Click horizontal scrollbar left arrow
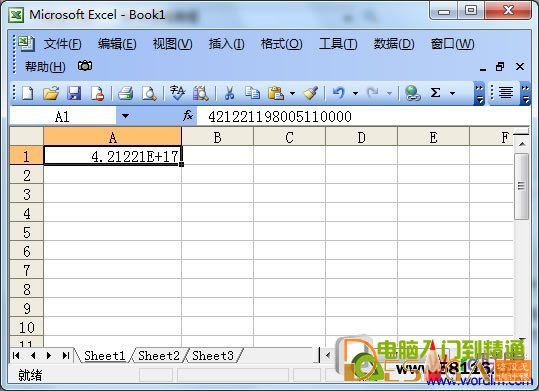The image size is (539, 391). coord(328,355)
